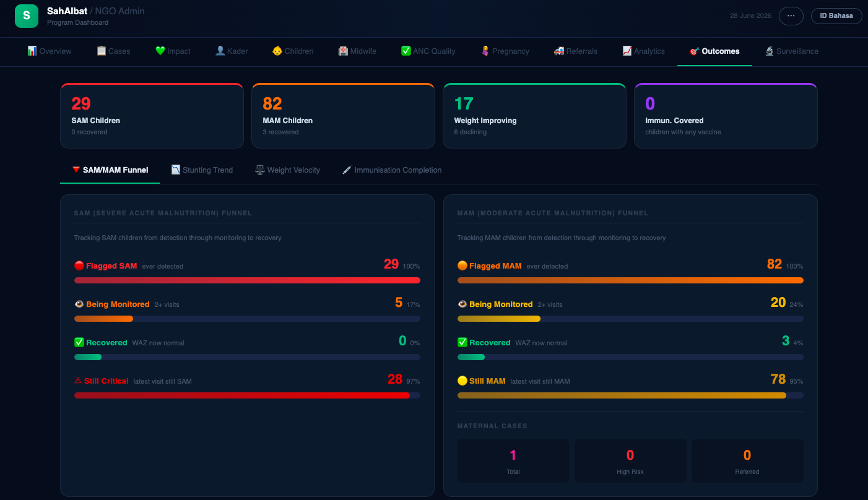Click the maternal High Risk count tile
This screenshot has height=500, width=868.
pyautogui.click(x=630, y=461)
